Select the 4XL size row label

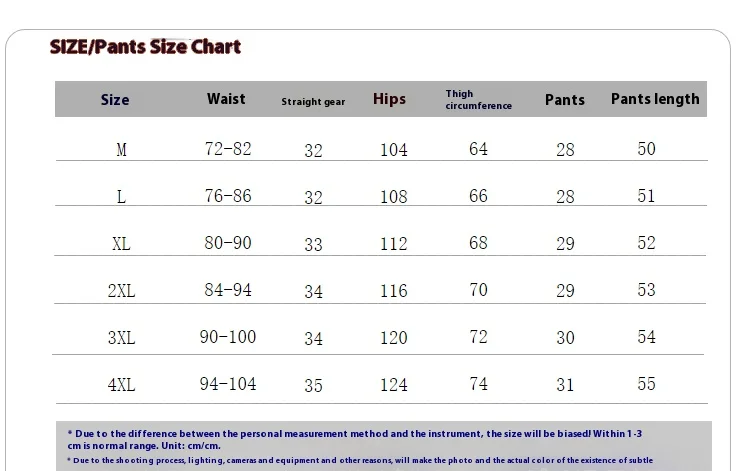point(121,384)
